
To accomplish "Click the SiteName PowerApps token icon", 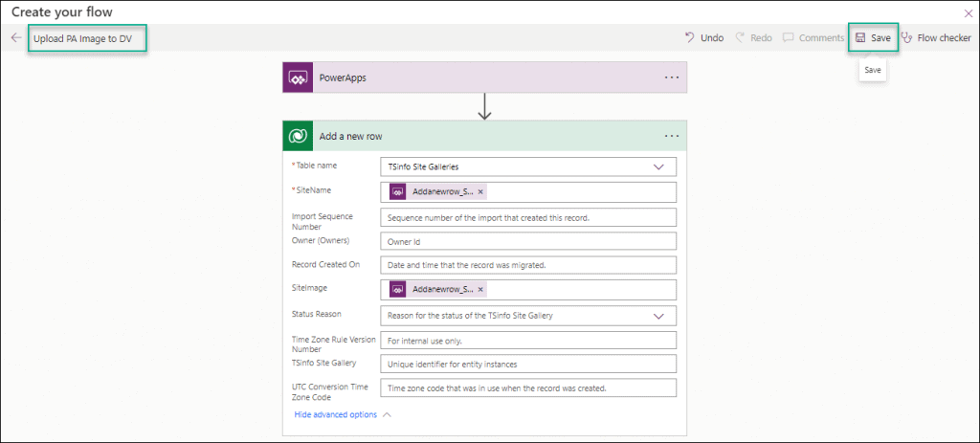I will (x=398, y=192).
